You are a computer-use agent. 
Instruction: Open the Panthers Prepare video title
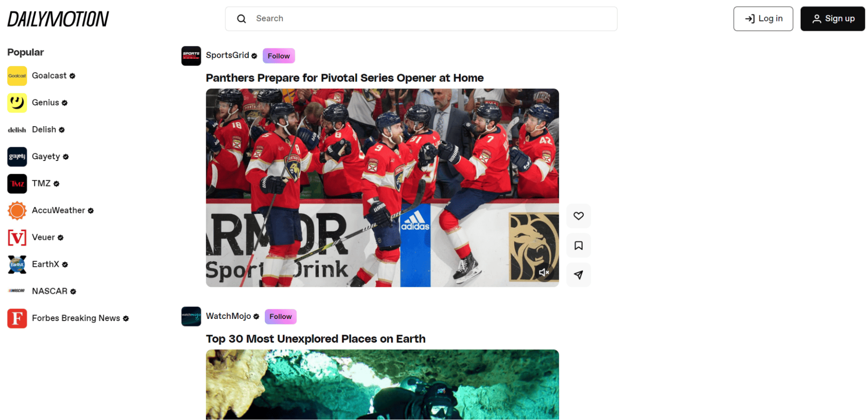tap(344, 78)
